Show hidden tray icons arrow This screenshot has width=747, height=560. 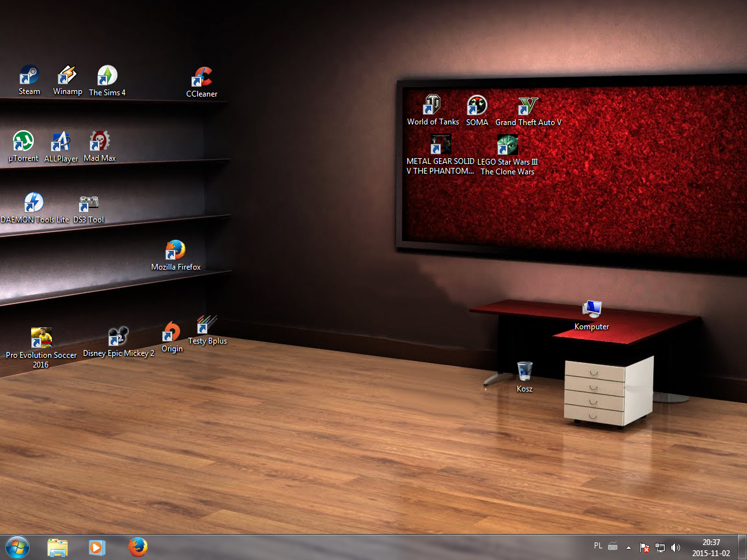(x=629, y=548)
